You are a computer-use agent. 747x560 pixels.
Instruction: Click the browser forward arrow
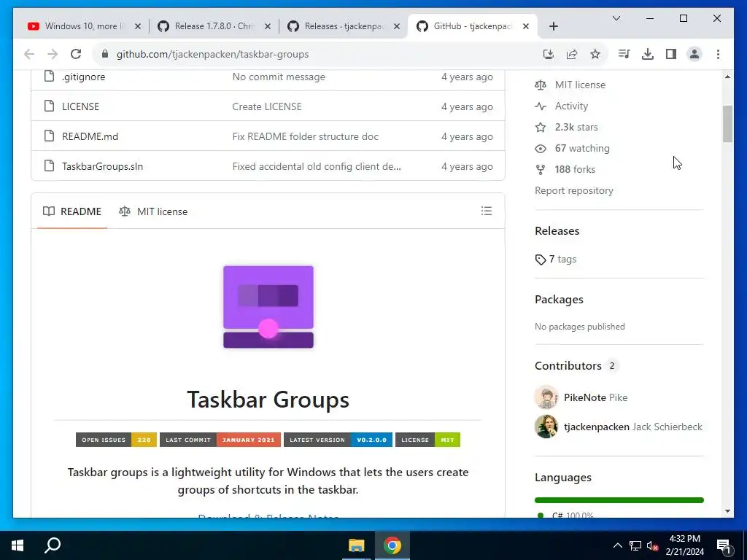pos(53,54)
